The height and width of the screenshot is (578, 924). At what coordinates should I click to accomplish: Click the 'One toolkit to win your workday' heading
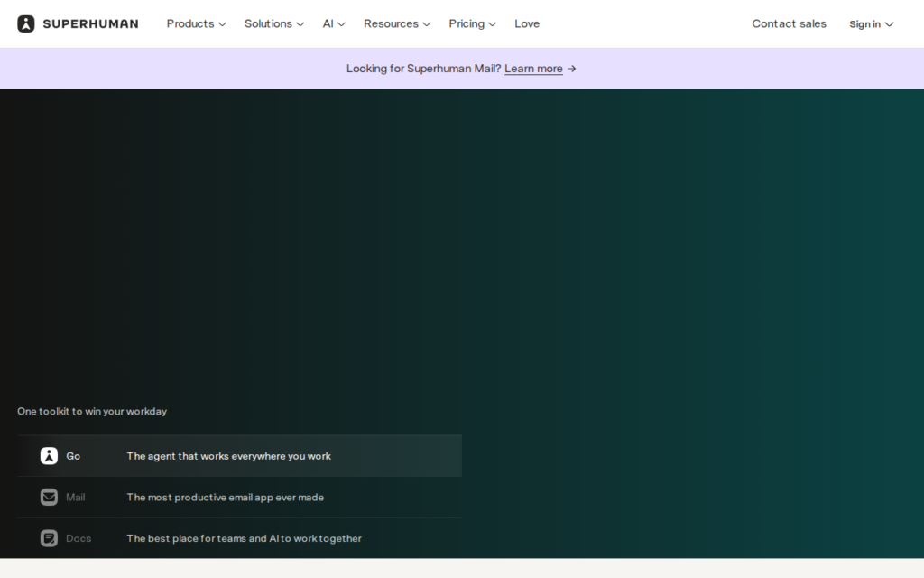click(92, 411)
